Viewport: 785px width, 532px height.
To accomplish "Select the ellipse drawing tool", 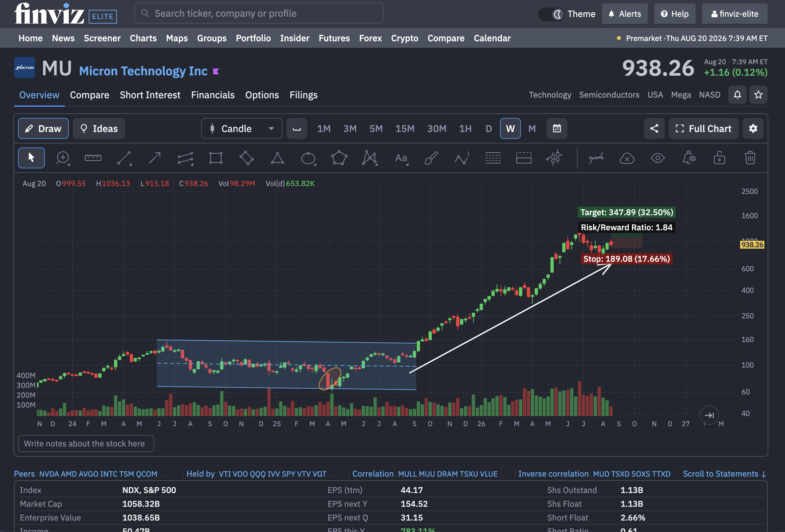I will tap(308, 158).
